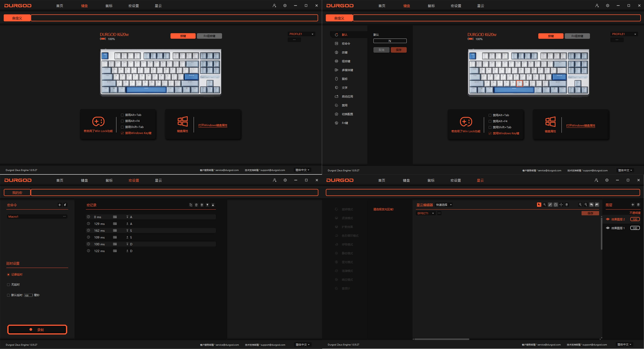Switch to 鼠标 tab in the top-right window

(x=431, y=6)
